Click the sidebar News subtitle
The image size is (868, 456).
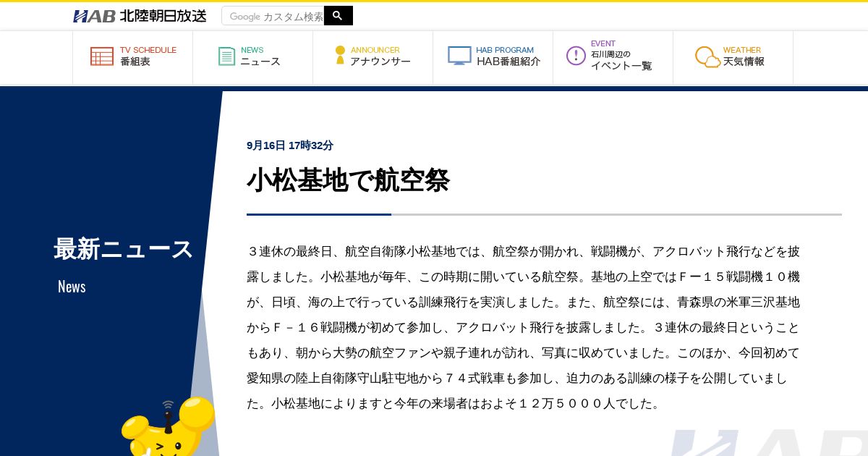pos(72,287)
